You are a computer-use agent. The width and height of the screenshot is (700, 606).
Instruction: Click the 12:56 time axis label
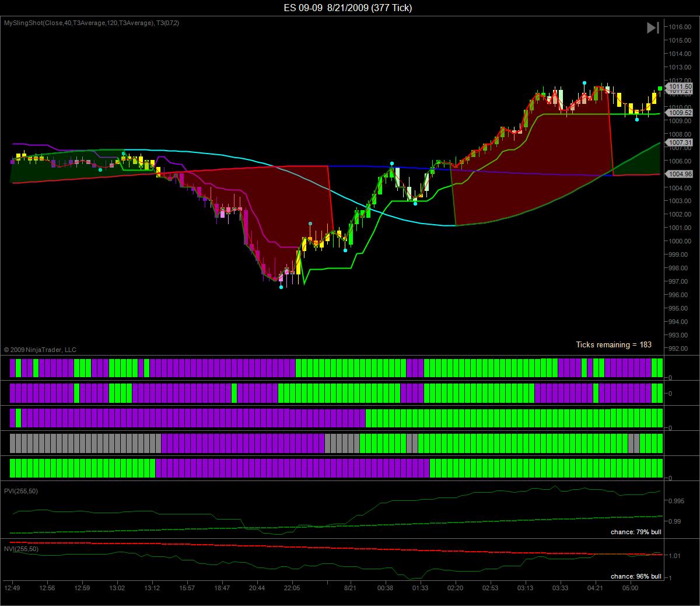(47, 588)
